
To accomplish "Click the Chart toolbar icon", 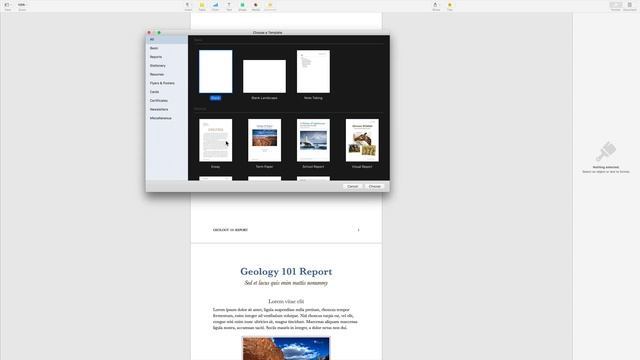I will click(x=215, y=5).
